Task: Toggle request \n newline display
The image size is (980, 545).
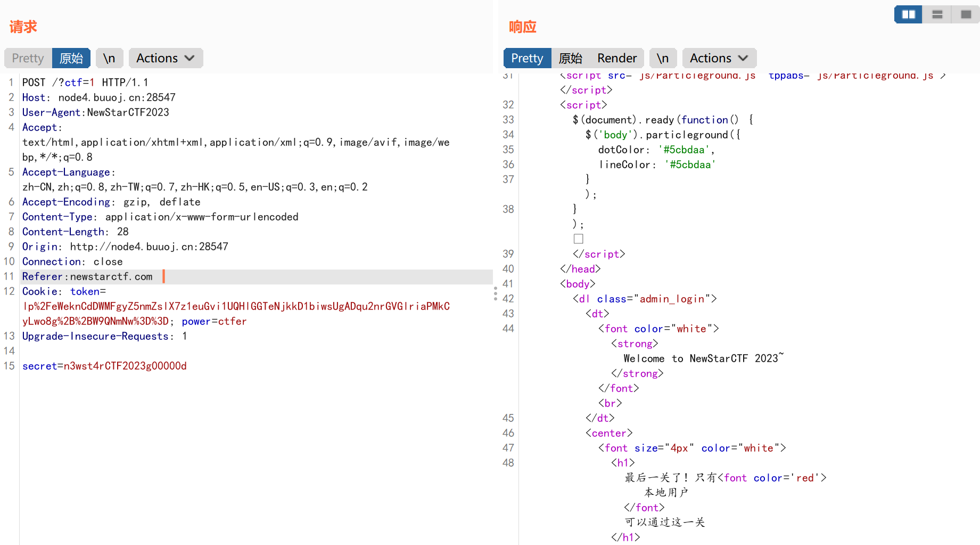Action: coord(109,58)
